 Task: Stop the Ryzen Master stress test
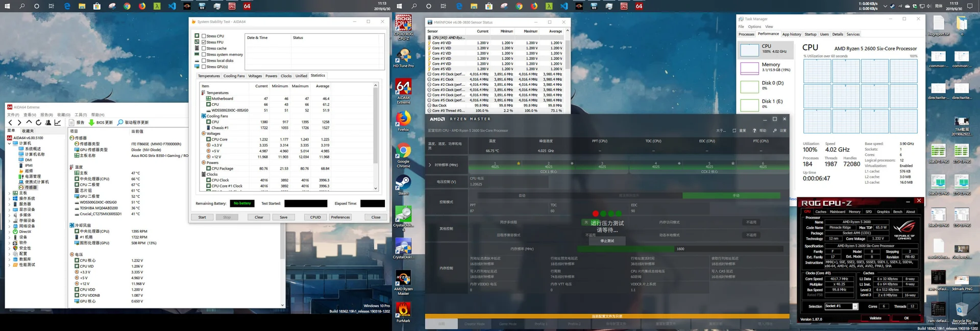[x=607, y=241]
